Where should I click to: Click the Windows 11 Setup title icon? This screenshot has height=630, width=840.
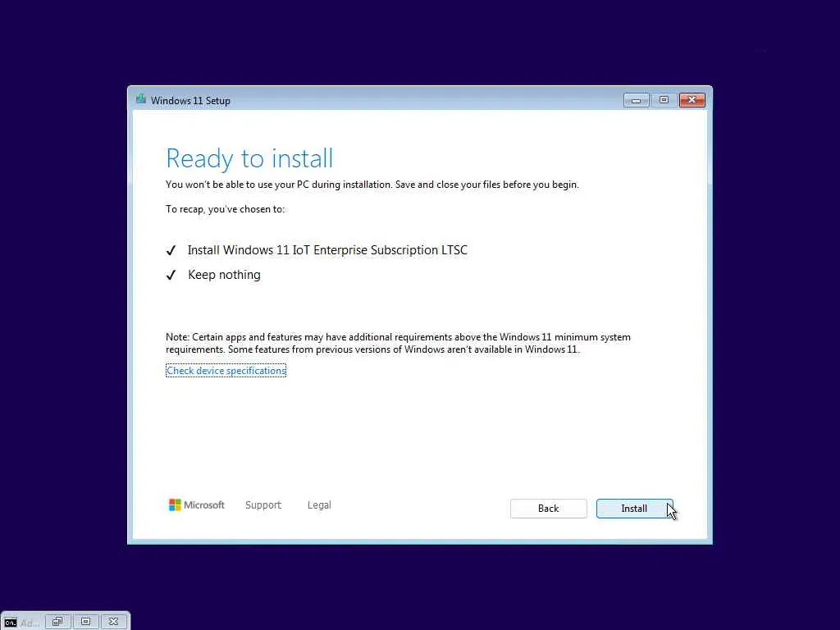(141, 99)
